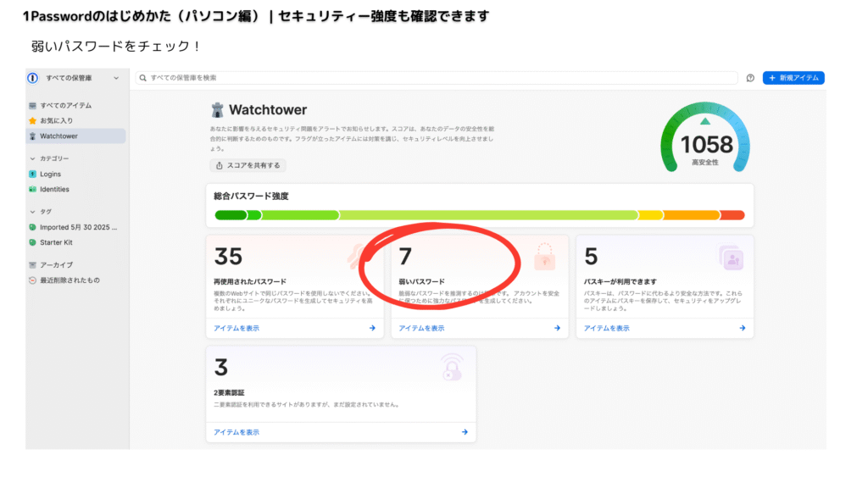Click the arrow on 再使用されたパスワード card
Image resolution: width=868 pixels, height=488 pixels.
click(x=372, y=328)
